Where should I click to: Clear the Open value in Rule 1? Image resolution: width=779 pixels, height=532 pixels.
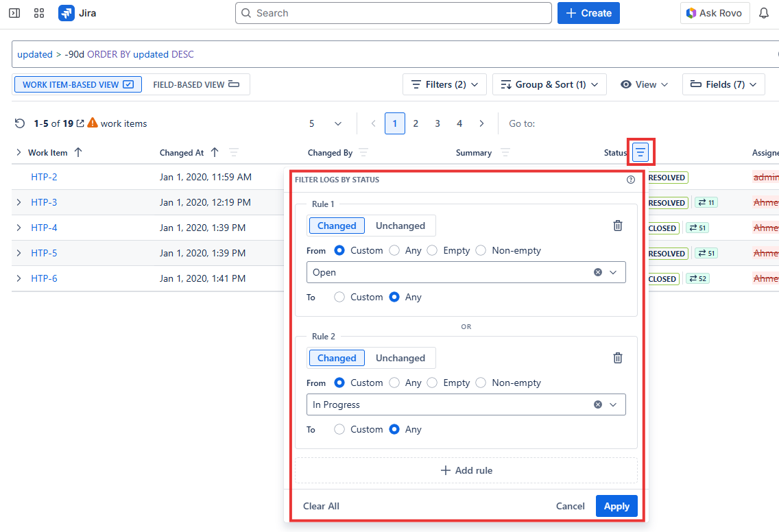click(598, 272)
